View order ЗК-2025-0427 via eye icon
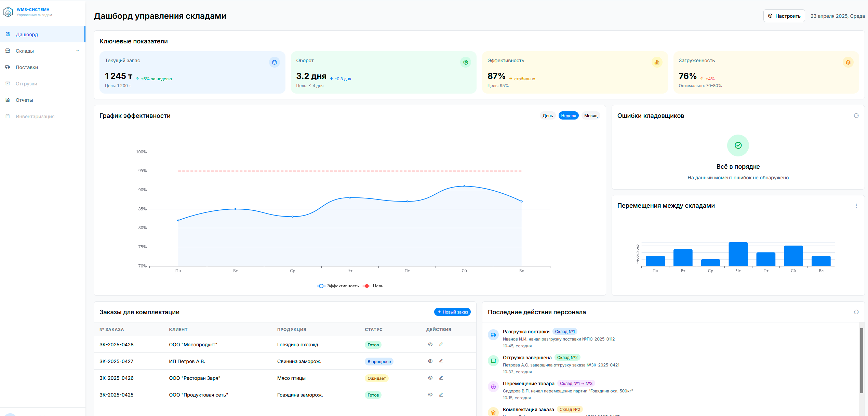This screenshot has width=868, height=416. 430,361
